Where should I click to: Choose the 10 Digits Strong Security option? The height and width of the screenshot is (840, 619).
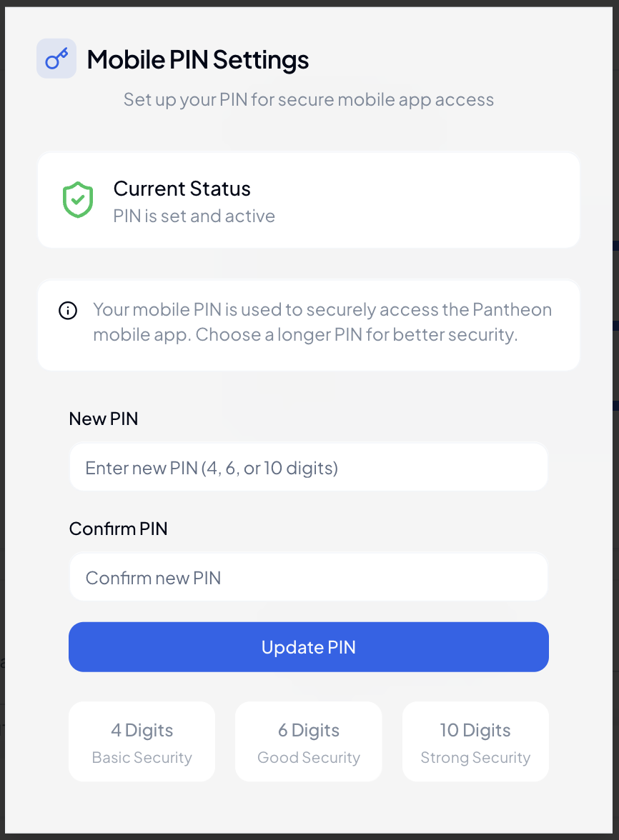click(475, 741)
